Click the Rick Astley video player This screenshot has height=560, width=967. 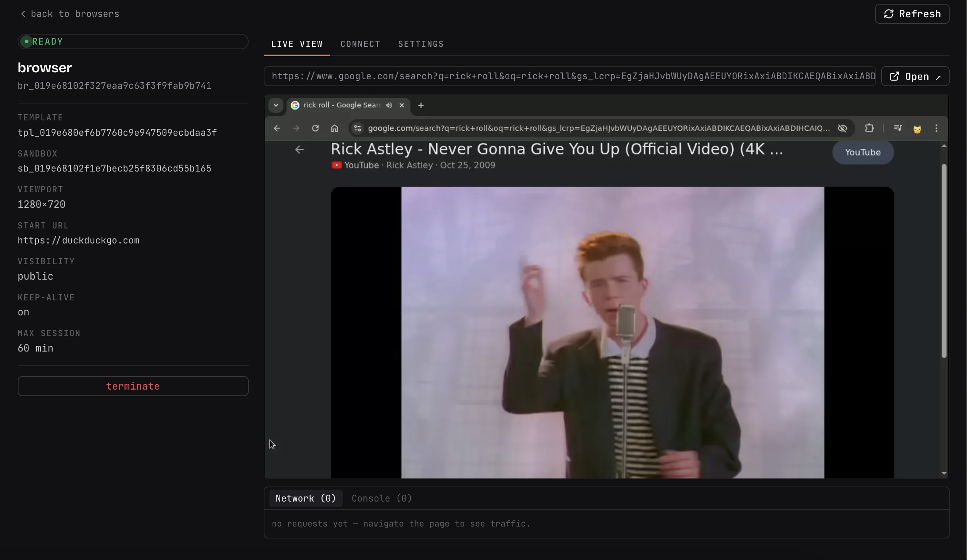(x=612, y=332)
